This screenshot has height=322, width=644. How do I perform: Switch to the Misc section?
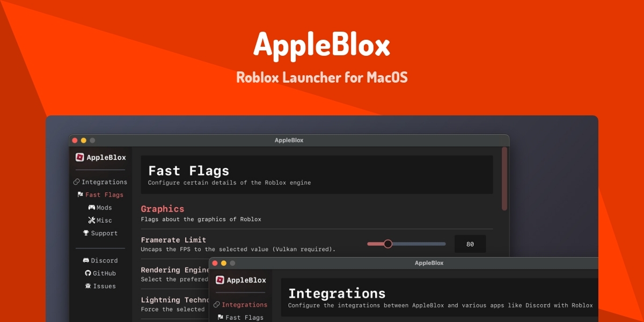pyautogui.click(x=100, y=221)
